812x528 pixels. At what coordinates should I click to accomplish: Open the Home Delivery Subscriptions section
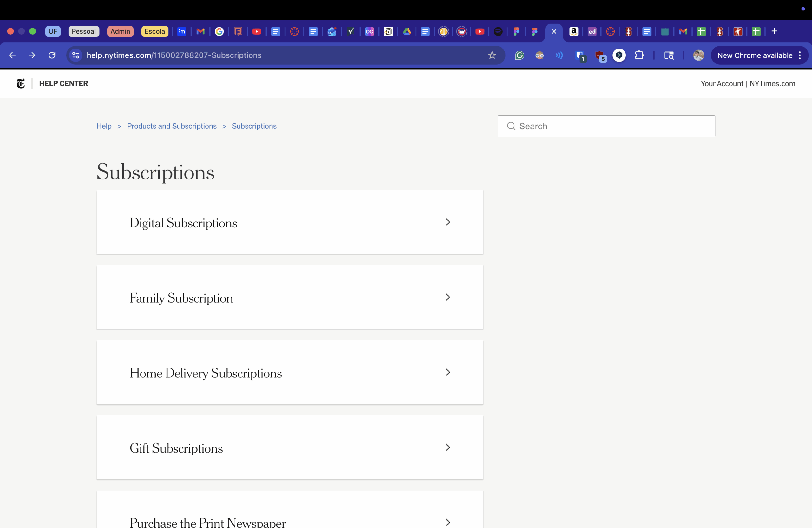290,372
